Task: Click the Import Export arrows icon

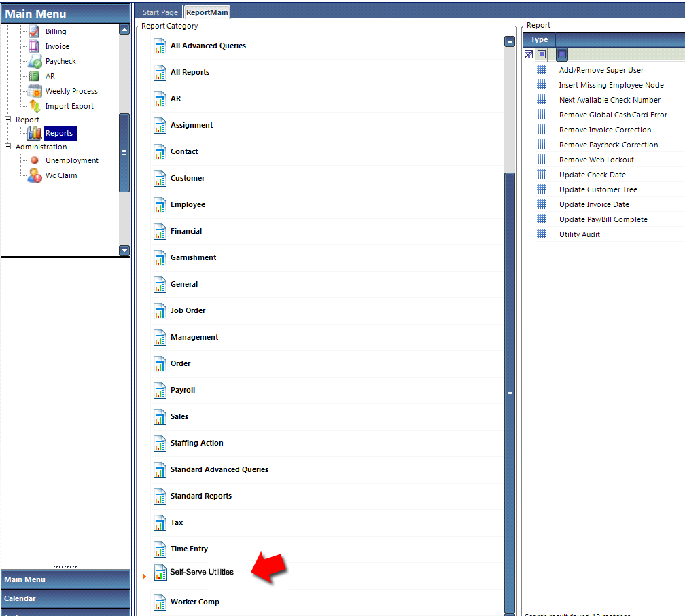Action: click(35, 106)
